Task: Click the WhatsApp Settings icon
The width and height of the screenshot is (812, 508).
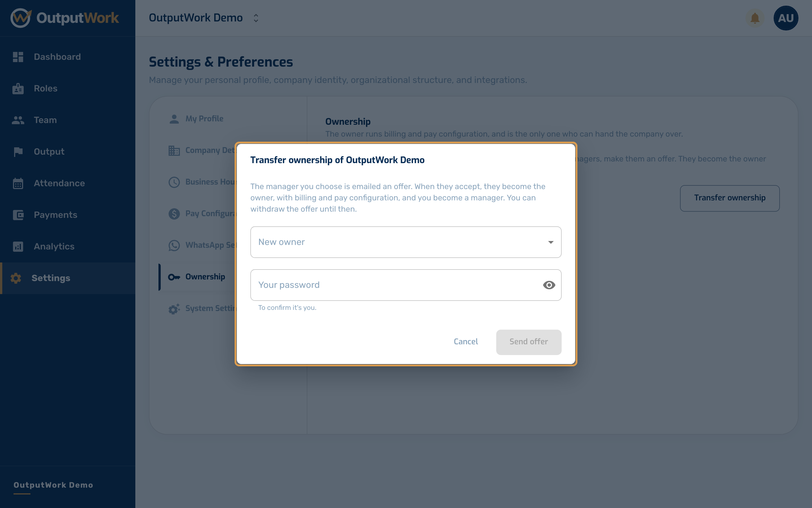Action: click(x=174, y=245)
